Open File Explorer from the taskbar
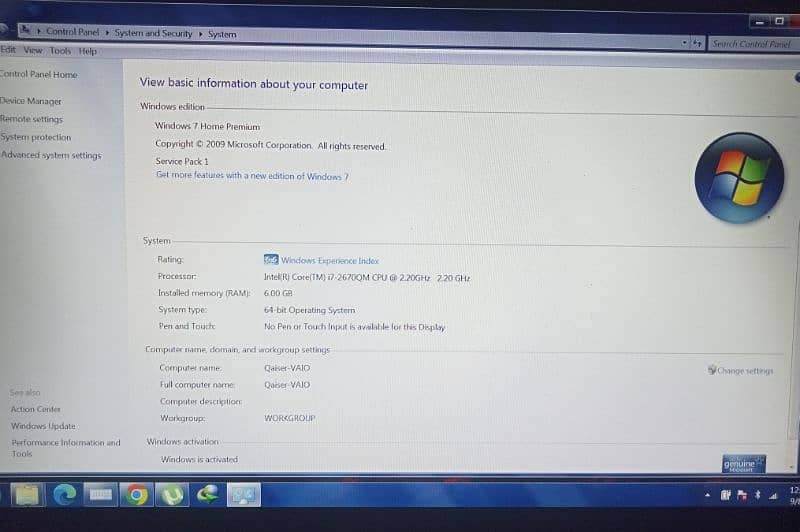800x532 pixels. (x=27, y=495)
